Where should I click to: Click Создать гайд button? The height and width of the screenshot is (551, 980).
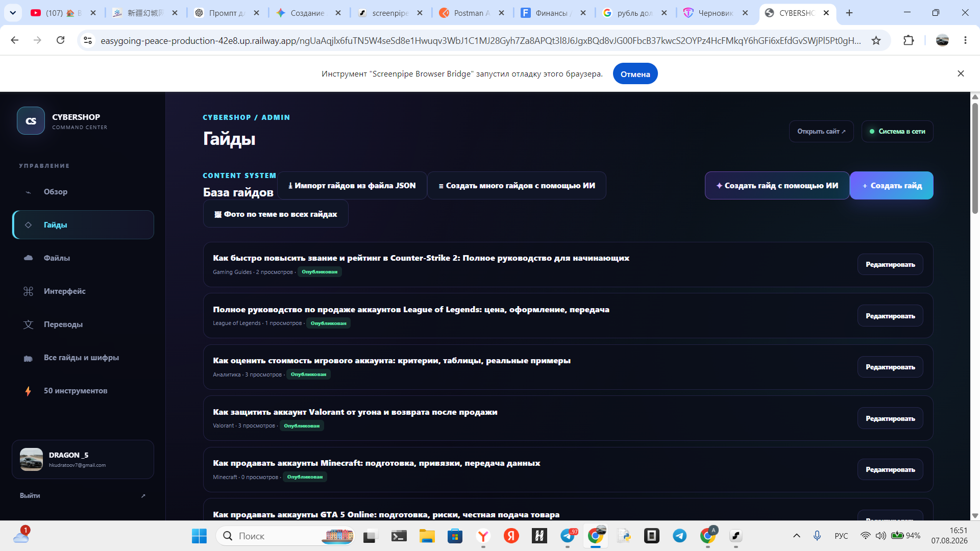[x=892, y=186]
